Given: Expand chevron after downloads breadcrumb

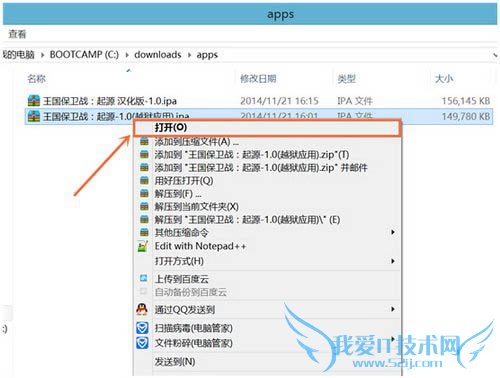Looking at the screenshot, I should click(189, 55).
